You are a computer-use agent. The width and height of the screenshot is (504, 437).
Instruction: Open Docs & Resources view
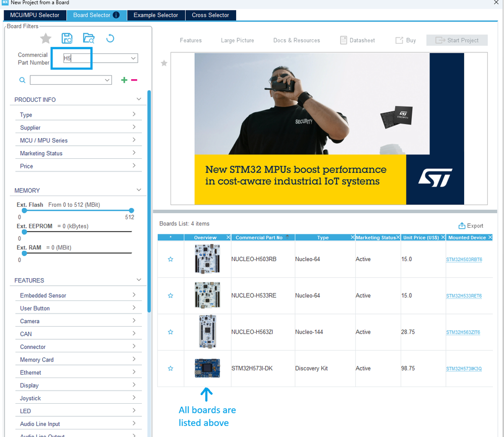coord(296,40)
